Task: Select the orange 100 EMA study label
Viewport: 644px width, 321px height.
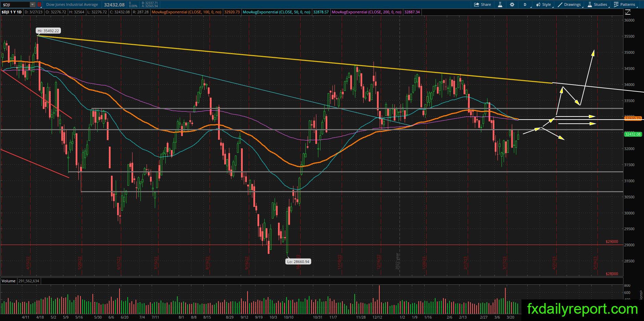Action: [x=187, y=12]
